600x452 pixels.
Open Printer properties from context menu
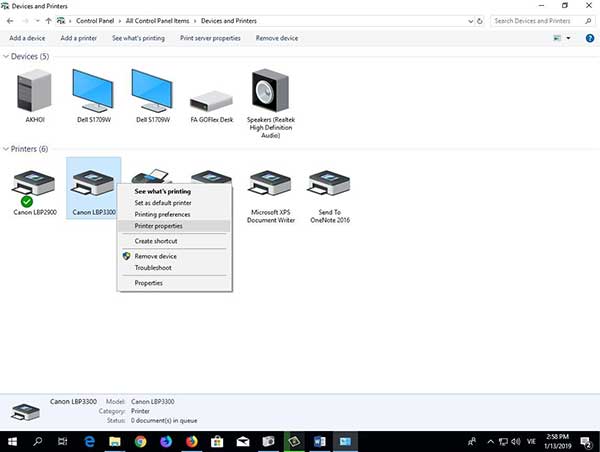coord(174,226)
